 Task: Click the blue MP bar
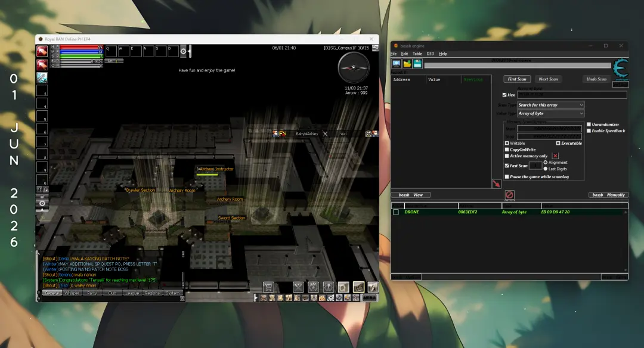coord(82,52)
